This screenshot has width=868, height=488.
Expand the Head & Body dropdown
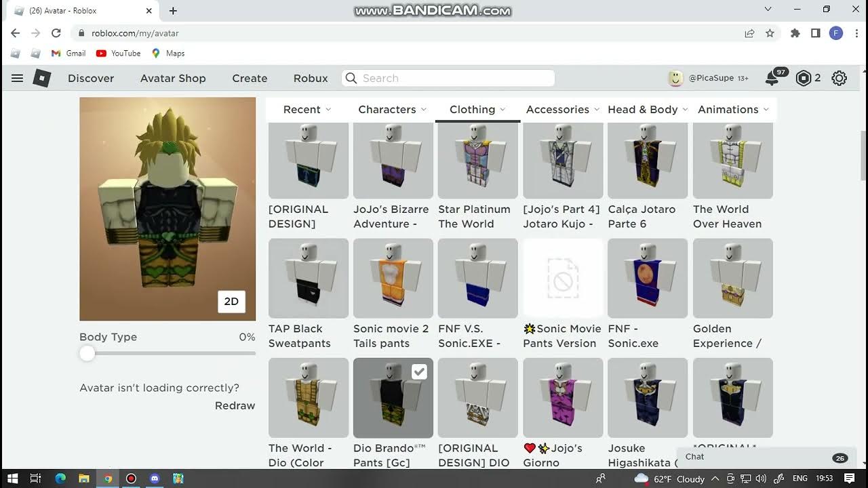(648, 110)
